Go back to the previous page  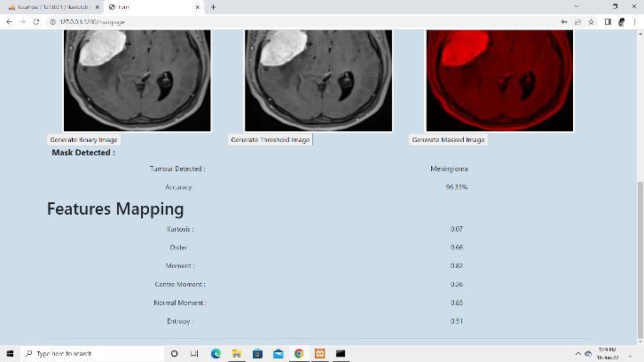point(10,22)
